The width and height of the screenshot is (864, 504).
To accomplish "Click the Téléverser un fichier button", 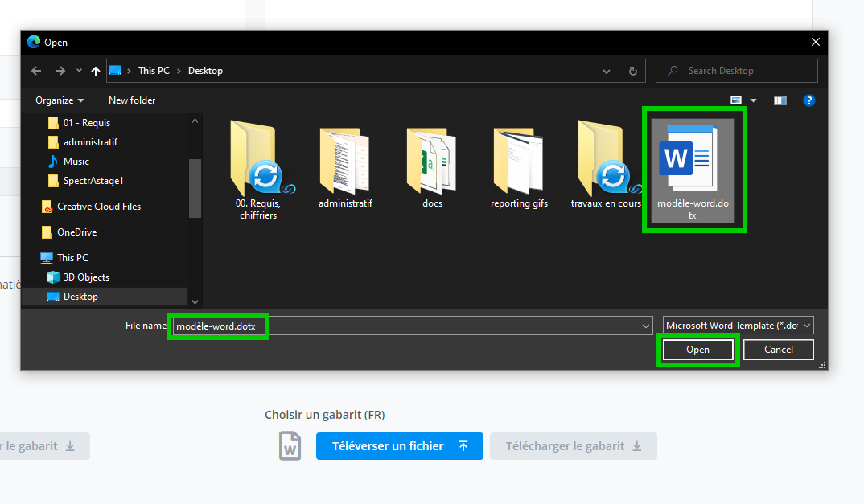I will [399, 446].
